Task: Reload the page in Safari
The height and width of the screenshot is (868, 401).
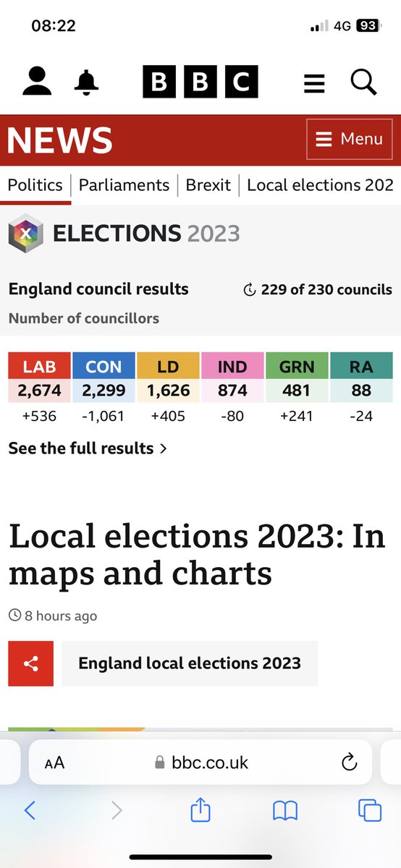Action: coord(349,762)
